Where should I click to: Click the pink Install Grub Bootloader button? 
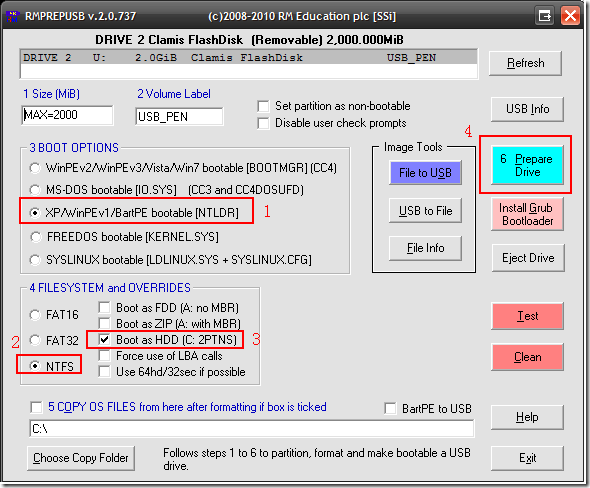click(x=527, y=214)
